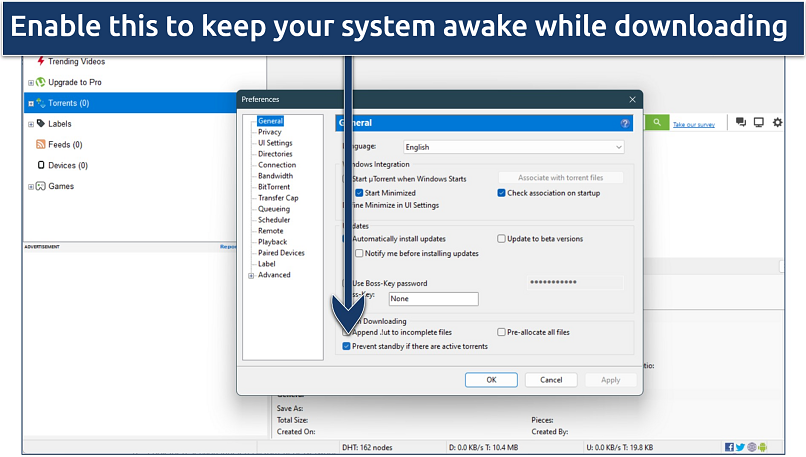806x457 pixels.
Task: Select Bandwidth in the preferences list
Action: [x=275, y=176]
